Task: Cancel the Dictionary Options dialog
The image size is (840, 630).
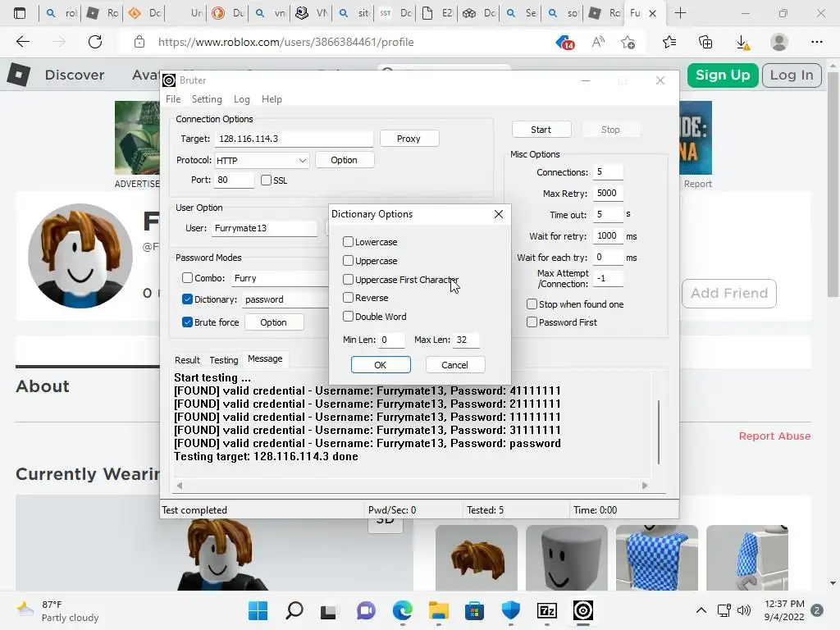Action: [x=454, y=365]
